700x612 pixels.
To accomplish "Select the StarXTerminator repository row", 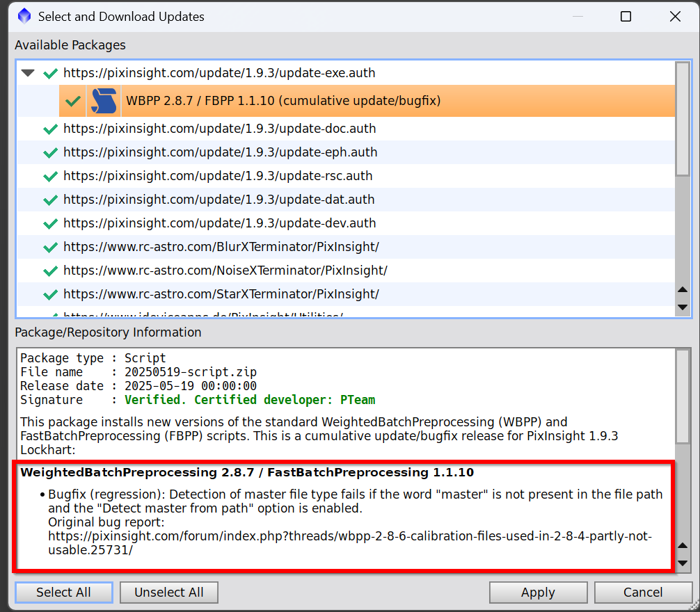I will pyautogui.click(x=346, y=294).
